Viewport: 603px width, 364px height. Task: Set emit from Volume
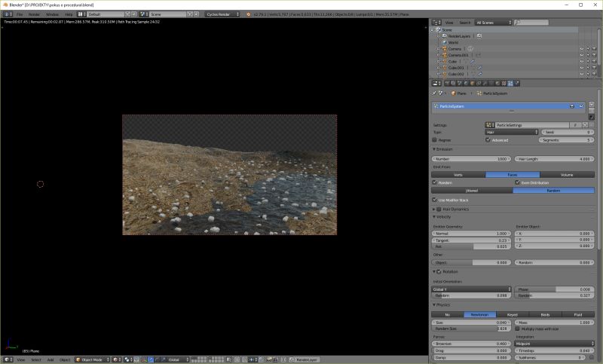click(x=568, y=175)
